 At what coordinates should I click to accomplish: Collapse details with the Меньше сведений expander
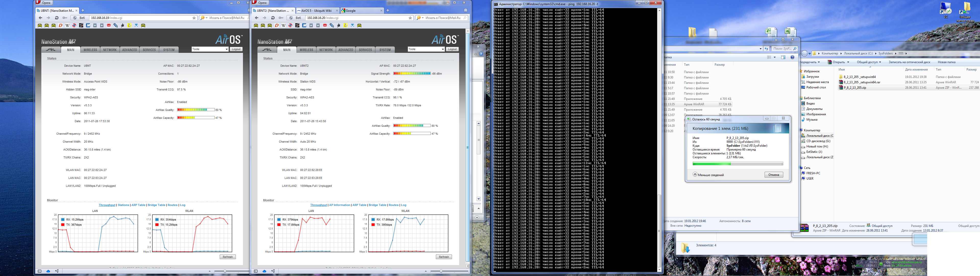708,175
